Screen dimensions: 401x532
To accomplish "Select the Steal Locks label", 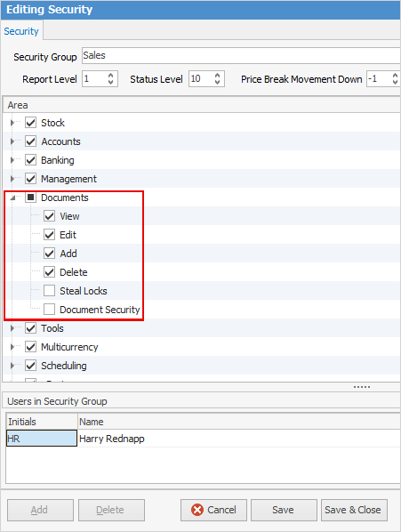I will pos(84,291).
